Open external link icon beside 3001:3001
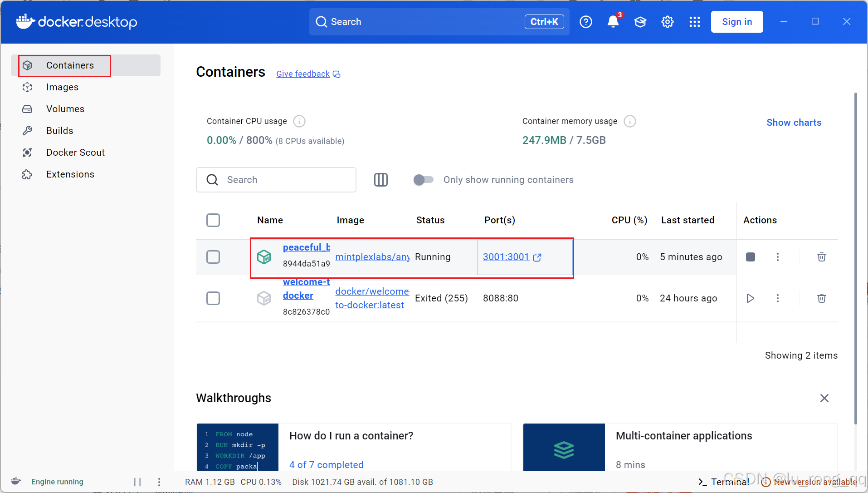 pyautogui.click(x=537, y=257)
